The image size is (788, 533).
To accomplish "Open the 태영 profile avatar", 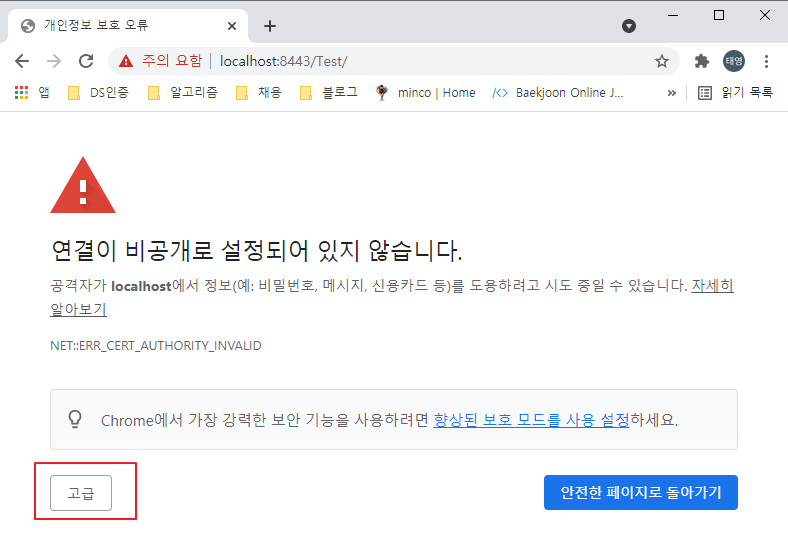I will (734, 61).
